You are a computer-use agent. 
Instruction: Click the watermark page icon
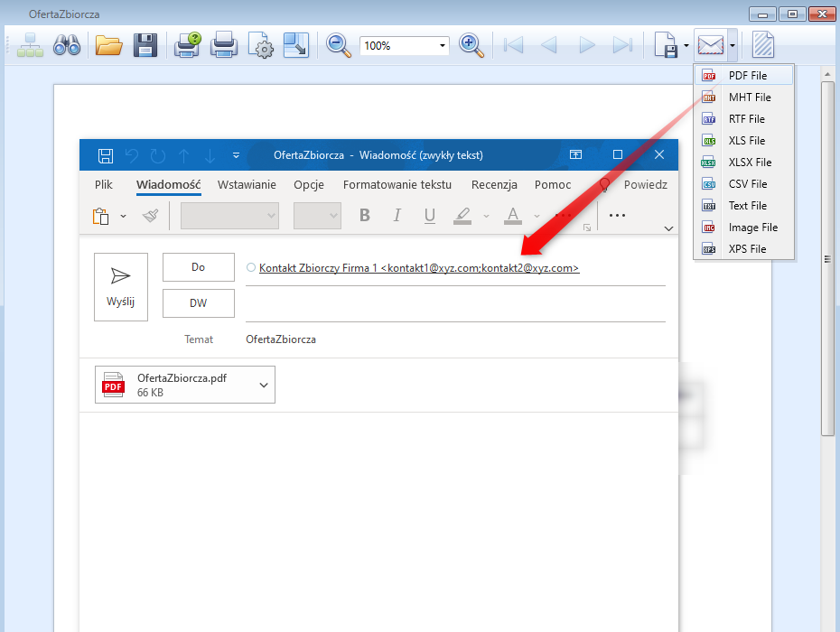(x=763, y=45)
